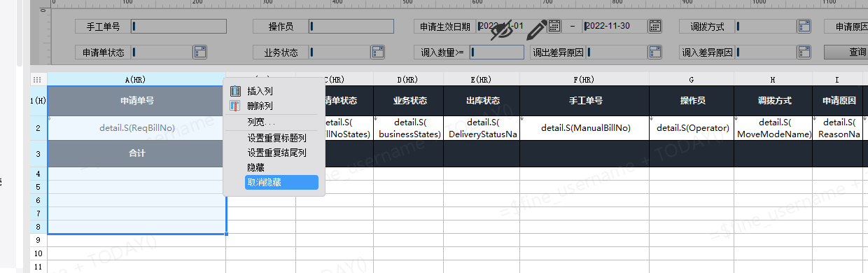Click start date field 2022-11-01
Screen dimensions: 868x273
[511, 27]
